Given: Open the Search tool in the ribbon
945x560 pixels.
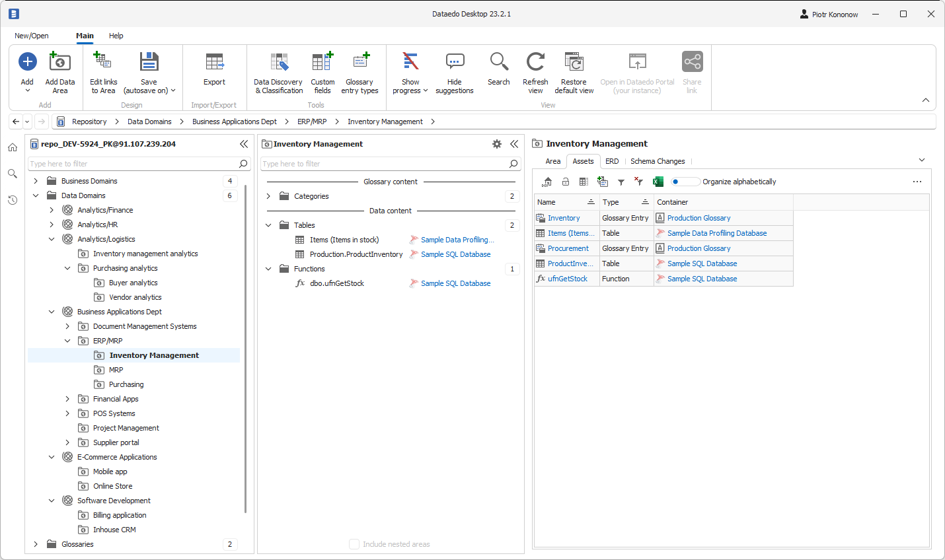Looking at the screenshot, I should point(499,69).
